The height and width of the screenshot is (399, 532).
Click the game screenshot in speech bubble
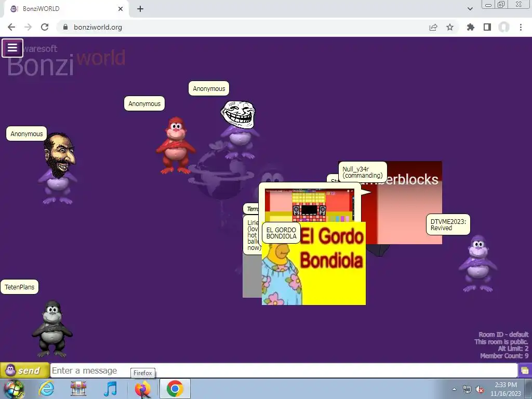[x=309, y=206]
